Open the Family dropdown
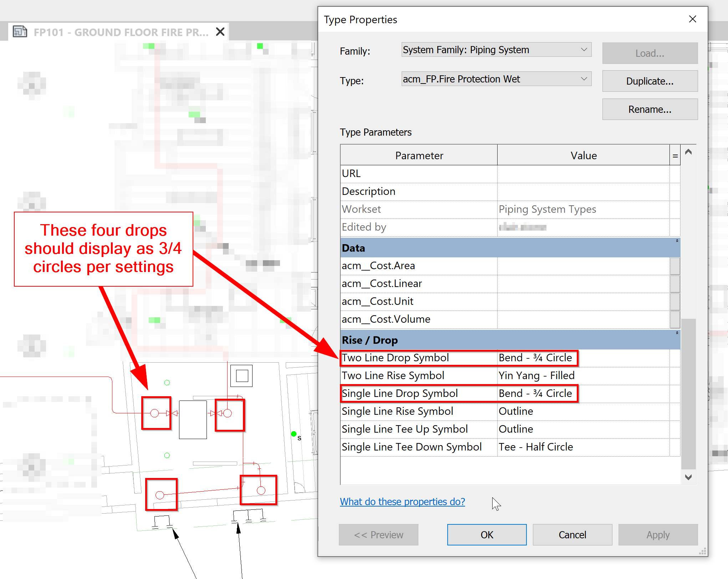 pyautogui.click(x=584, y=50)
